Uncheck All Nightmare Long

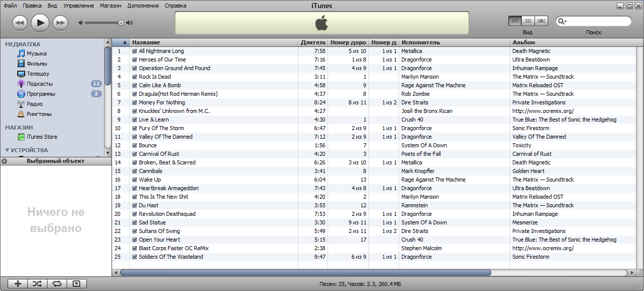pyautogui.click(x=135, y=51)
